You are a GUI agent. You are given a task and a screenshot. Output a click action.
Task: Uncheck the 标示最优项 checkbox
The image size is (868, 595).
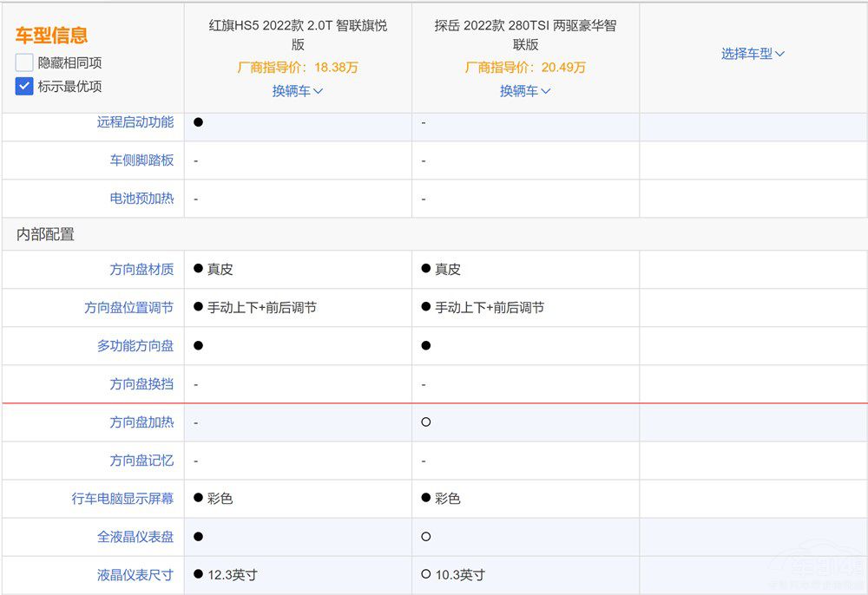click(24, 86)
